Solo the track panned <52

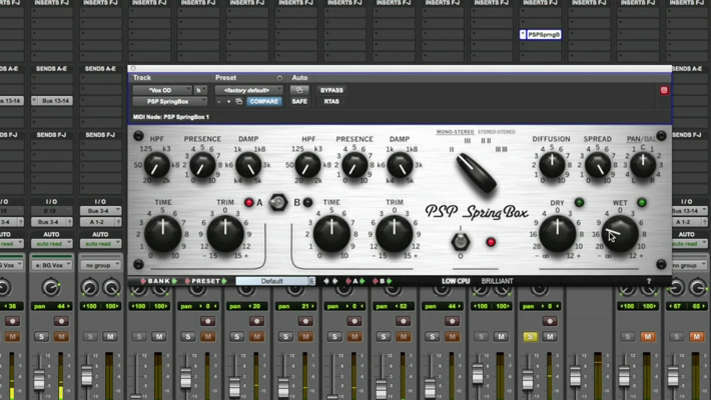[383, 337]
